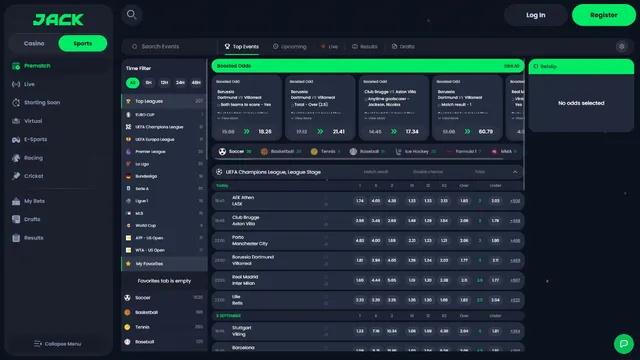Select the All time filter

coord(132,82)
